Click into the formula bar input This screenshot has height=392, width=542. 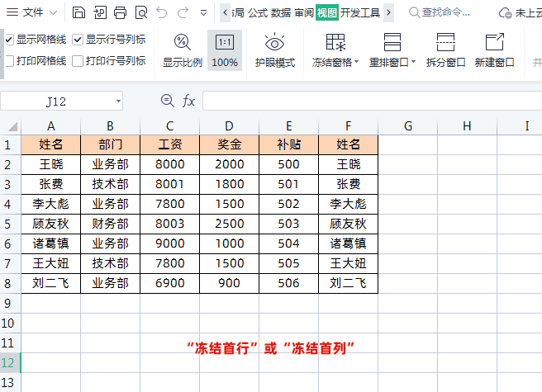[x=373, y=101]
